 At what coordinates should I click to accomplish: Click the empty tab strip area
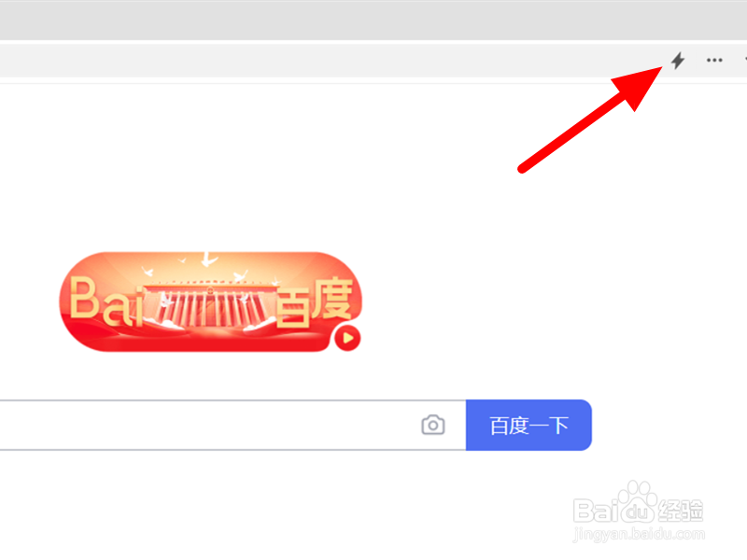tap(373, 20)
